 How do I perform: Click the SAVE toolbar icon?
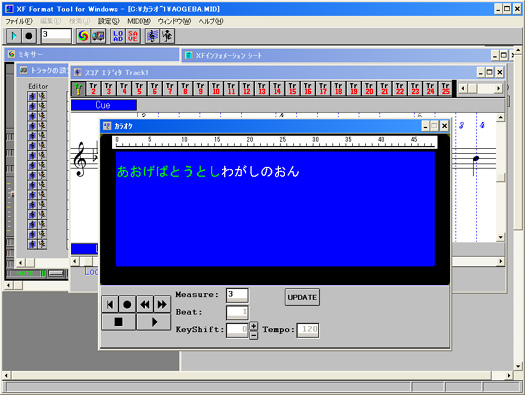(x=133, y=36)
